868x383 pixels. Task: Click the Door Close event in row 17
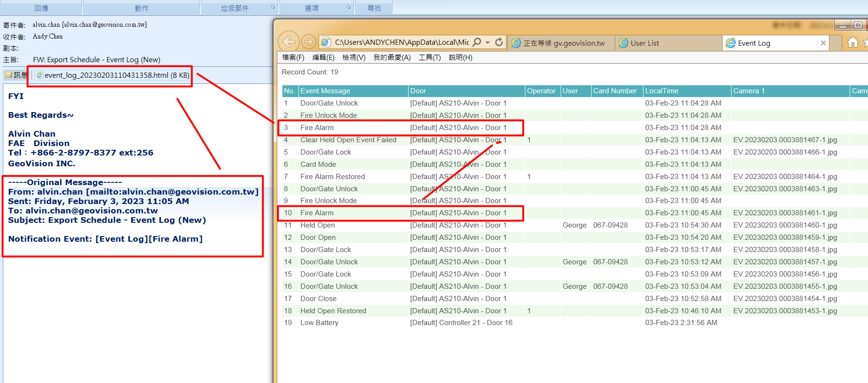pos(319,299)
